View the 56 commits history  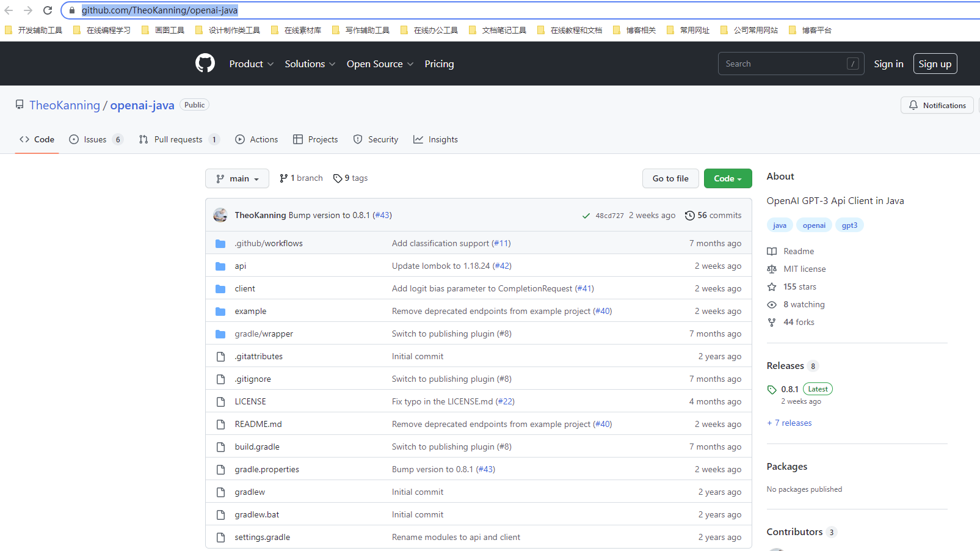[x=713, y=215]
